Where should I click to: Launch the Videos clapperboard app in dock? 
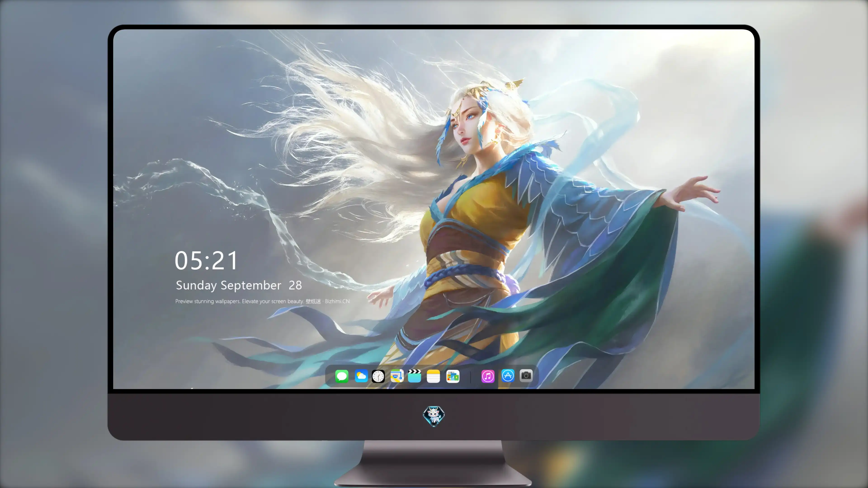pyautogui.click(x=415, y=376)
